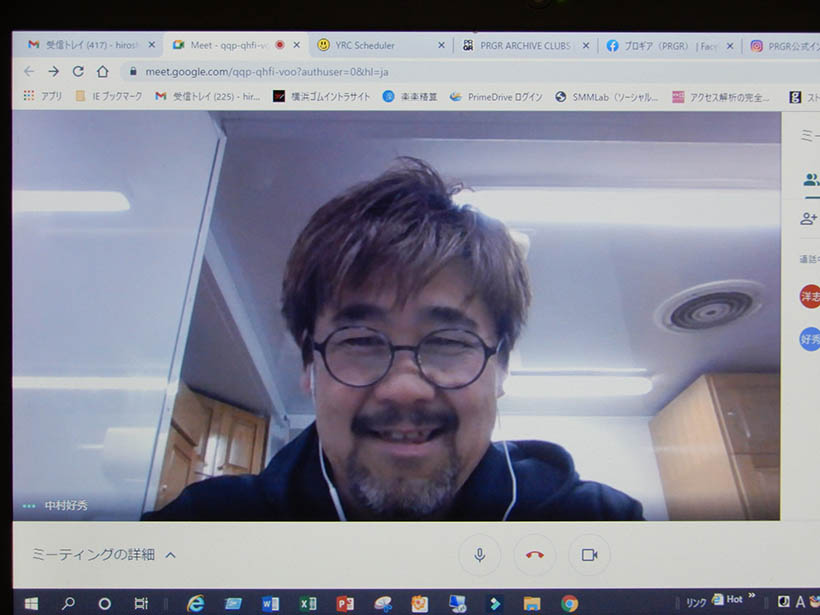The height and width of the screenshot is (615, 820).
Task: Mute the microphone in Meet
Action: pos(480,555)
